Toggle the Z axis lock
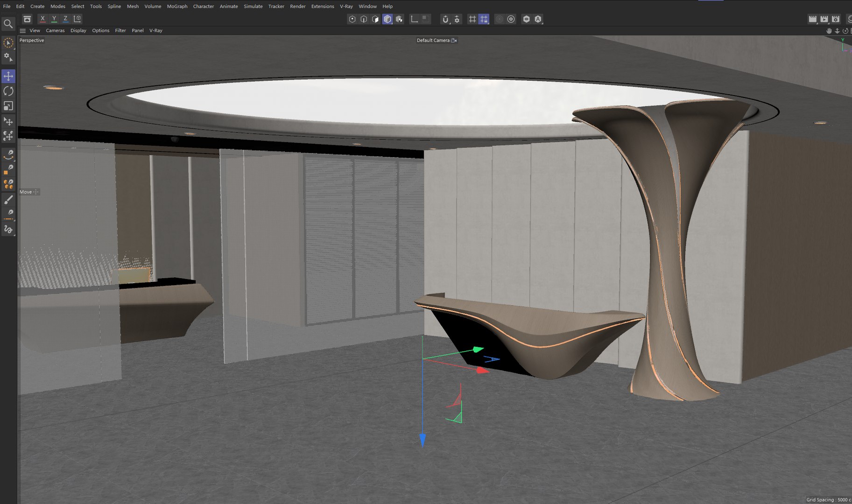 pos(65,19)
